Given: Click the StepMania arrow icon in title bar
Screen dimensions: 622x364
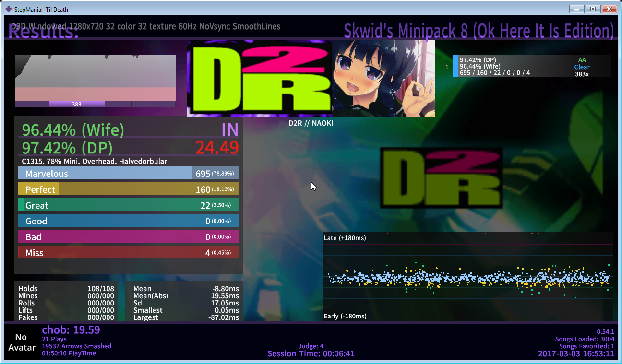Looking at the screenshot, I should point(8,9).
